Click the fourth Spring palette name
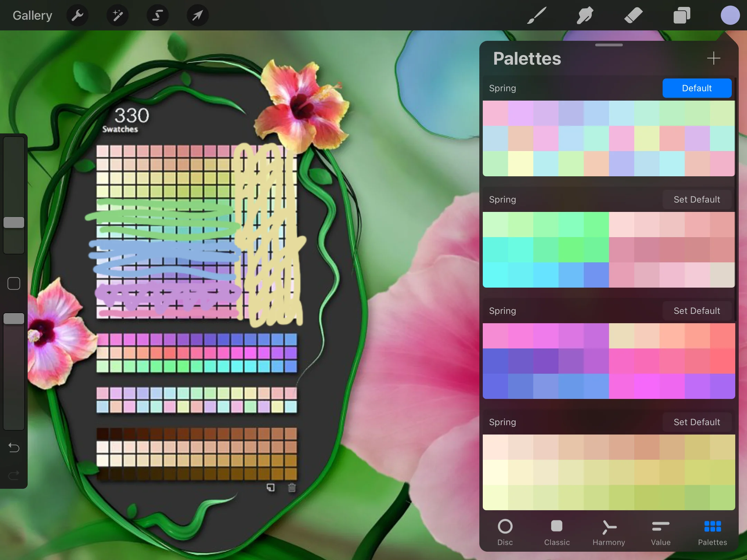Viewport: 747px width, 560px height. click(502, 422)
